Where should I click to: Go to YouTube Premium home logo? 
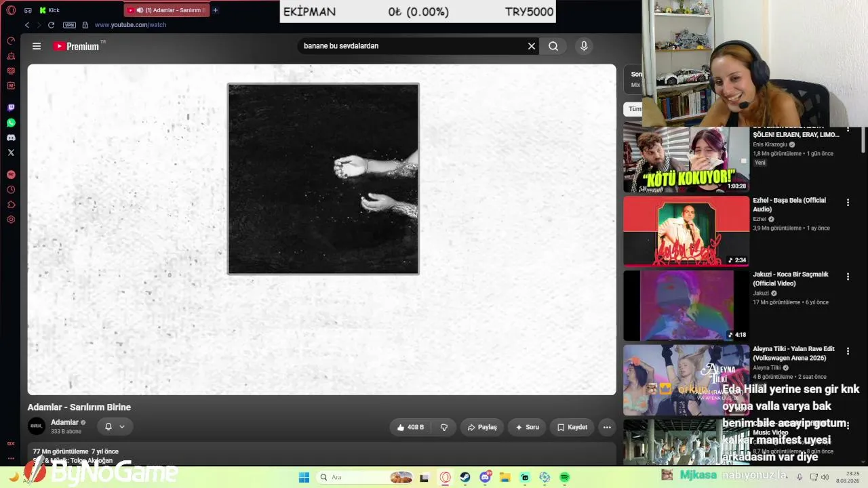coord(77,46)
